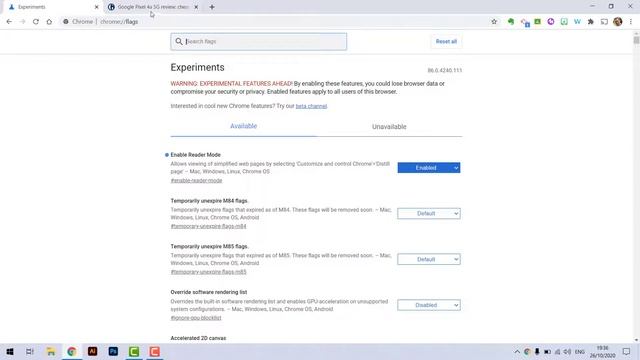Click the Accelerated 2D canvas title

[x=198, y=338]
